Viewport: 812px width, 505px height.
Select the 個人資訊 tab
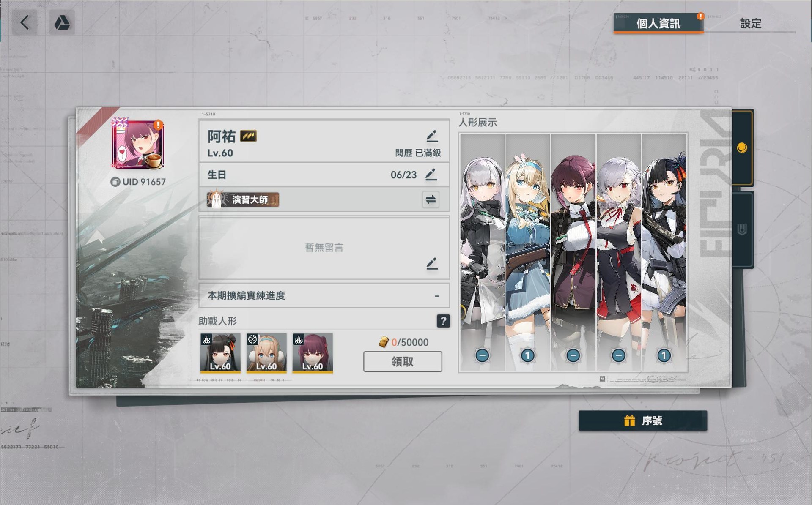(x=658, y=23)
